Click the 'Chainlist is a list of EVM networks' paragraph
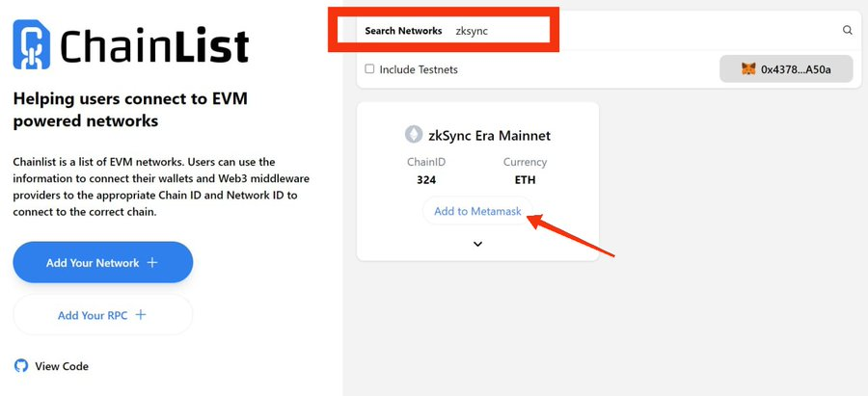Image resolution: width=868 pixels, height=396 pixels. click(x=161, y=187)
